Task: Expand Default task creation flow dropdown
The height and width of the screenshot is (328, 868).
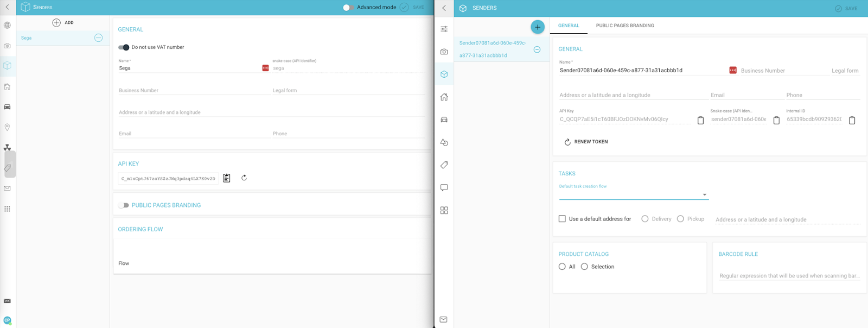Action: [704, 194]
